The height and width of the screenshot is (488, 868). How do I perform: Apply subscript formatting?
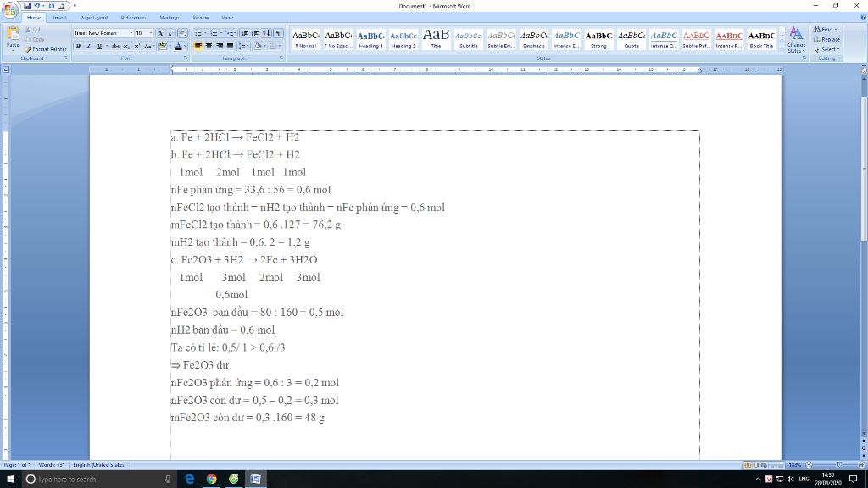[x=126, y=47]
